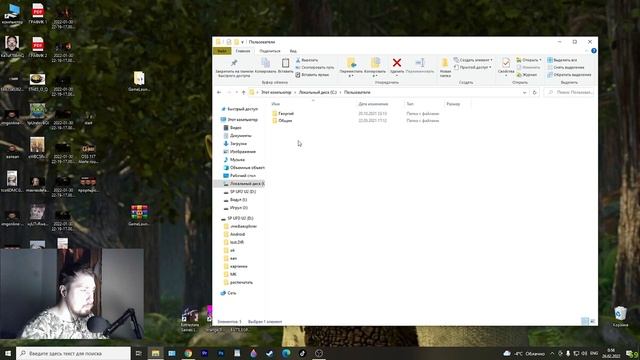Open the Создать элемент (New item) dropdown
The image size is (640, 360).
pyautogui.click(x=473, y=60)
